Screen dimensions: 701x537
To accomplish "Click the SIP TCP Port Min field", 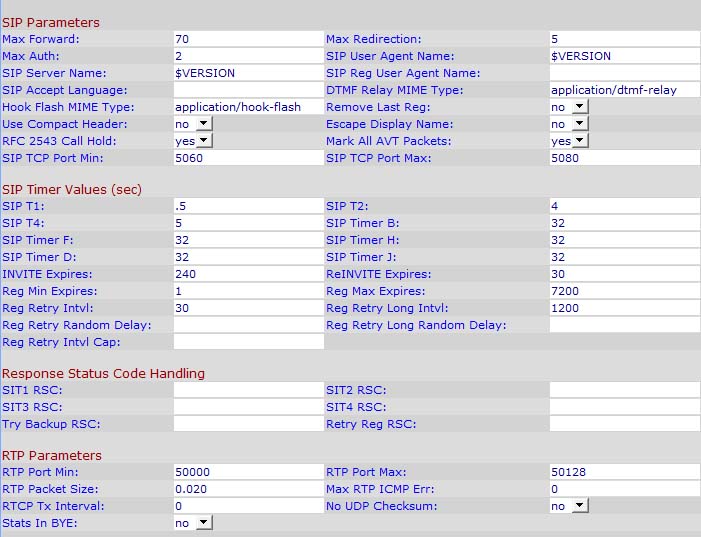I will (x=248, y=158).
